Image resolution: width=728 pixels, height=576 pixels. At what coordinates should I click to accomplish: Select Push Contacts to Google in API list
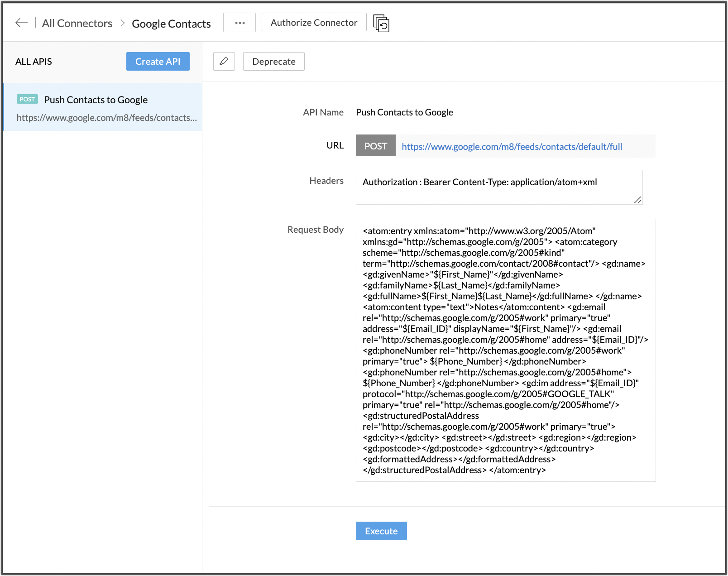click(x=103, y=107)
